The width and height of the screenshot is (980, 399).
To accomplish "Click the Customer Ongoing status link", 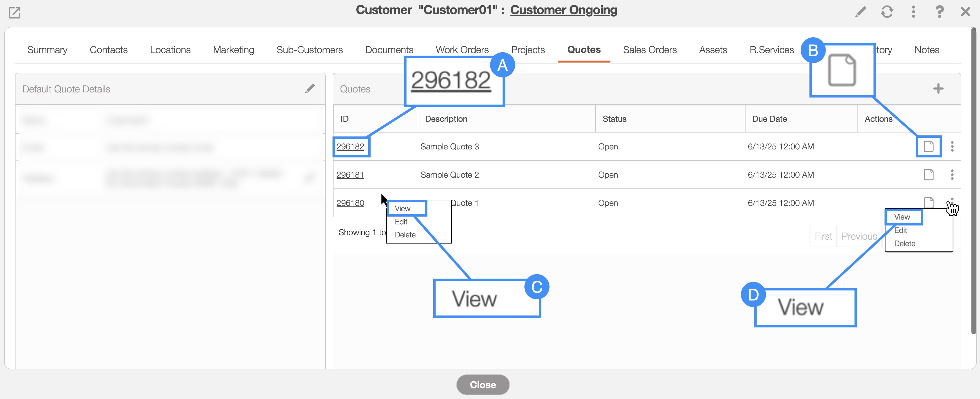I will point(563,10).
